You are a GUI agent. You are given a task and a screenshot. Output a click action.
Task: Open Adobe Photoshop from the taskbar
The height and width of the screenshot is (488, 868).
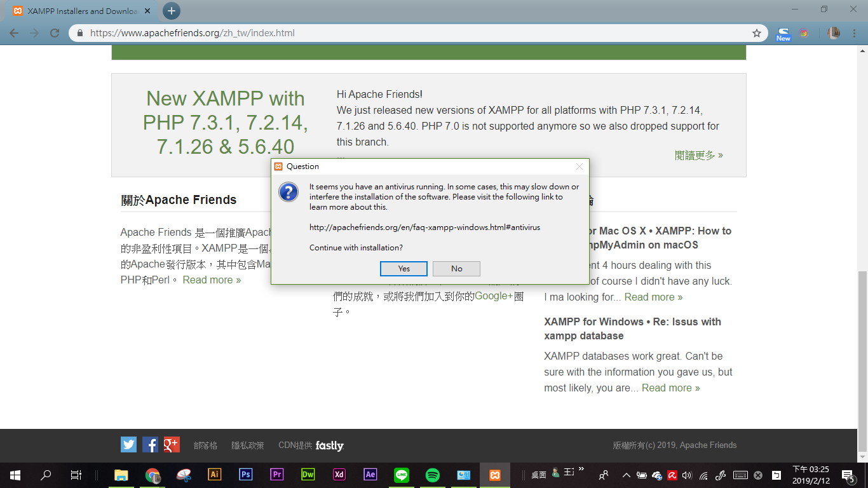245,475
